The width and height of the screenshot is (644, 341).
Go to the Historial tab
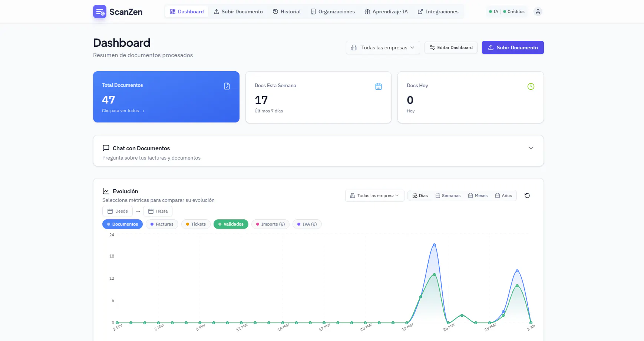pos(287,12)
